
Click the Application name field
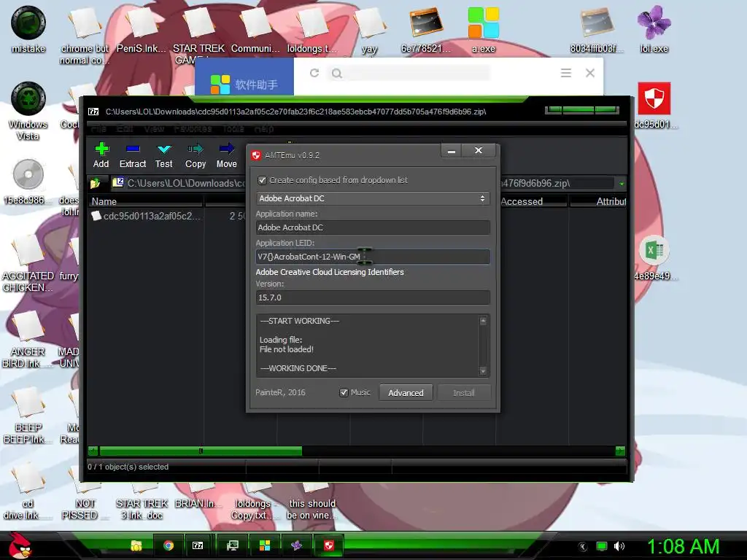click(373, 227)
